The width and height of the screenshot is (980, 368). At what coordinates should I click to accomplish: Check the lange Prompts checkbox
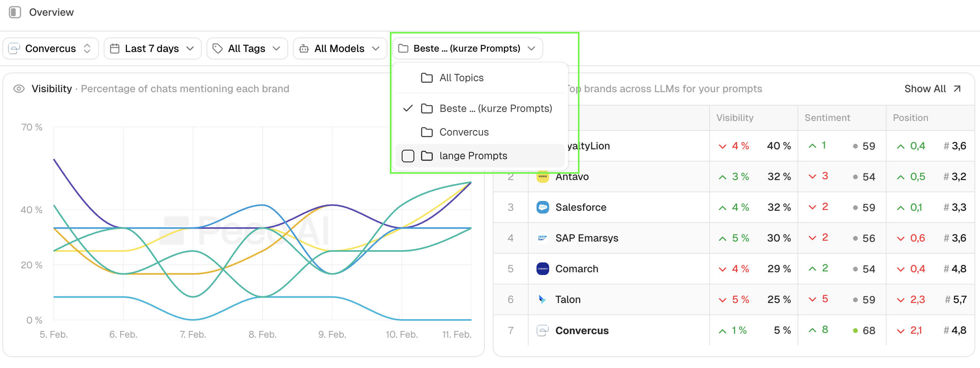point(408,156)
